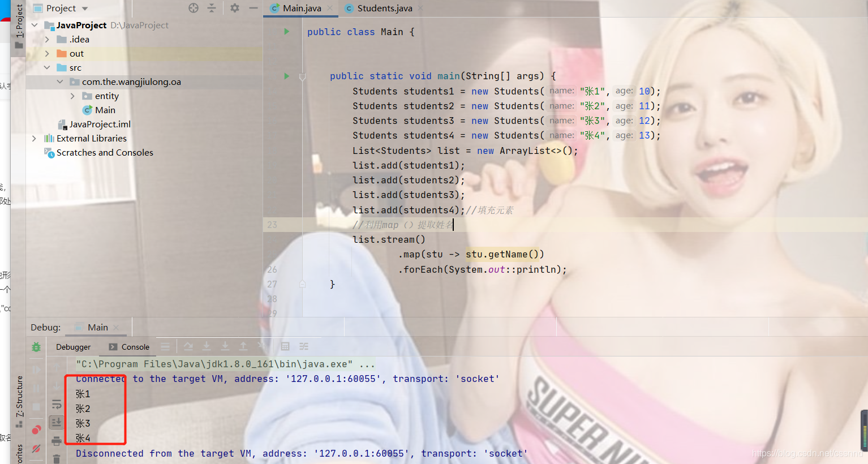Expand the out folder
The height and width of the screenshot is (464, 868).
coord(47,53)
